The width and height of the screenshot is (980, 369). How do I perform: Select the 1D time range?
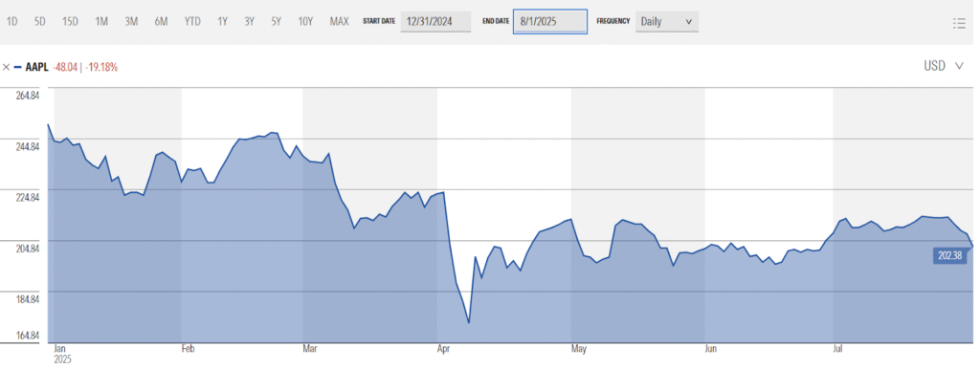11,21
